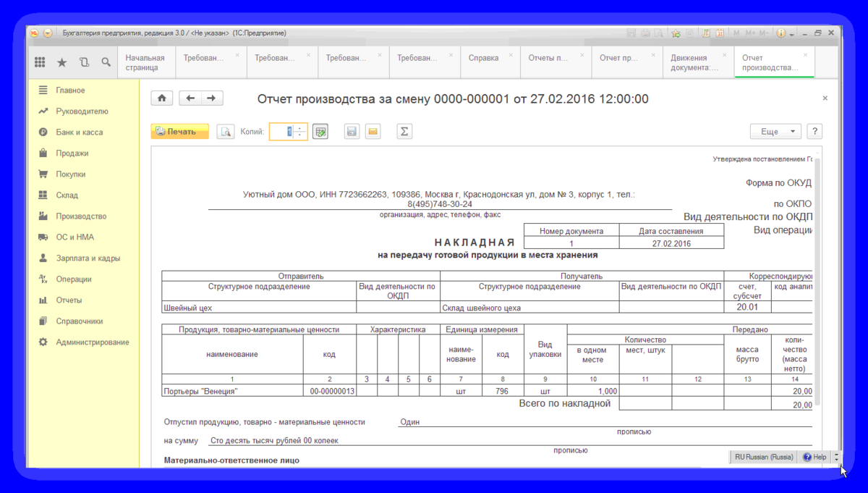
Task: Switch to the Начальная страница tab
Action: [147, 63]
